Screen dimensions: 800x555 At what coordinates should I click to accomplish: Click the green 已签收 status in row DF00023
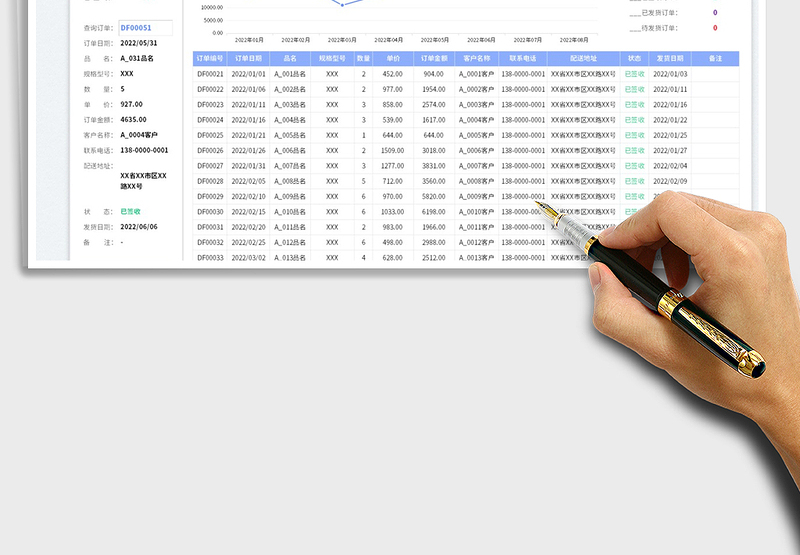tap(634, 105)
